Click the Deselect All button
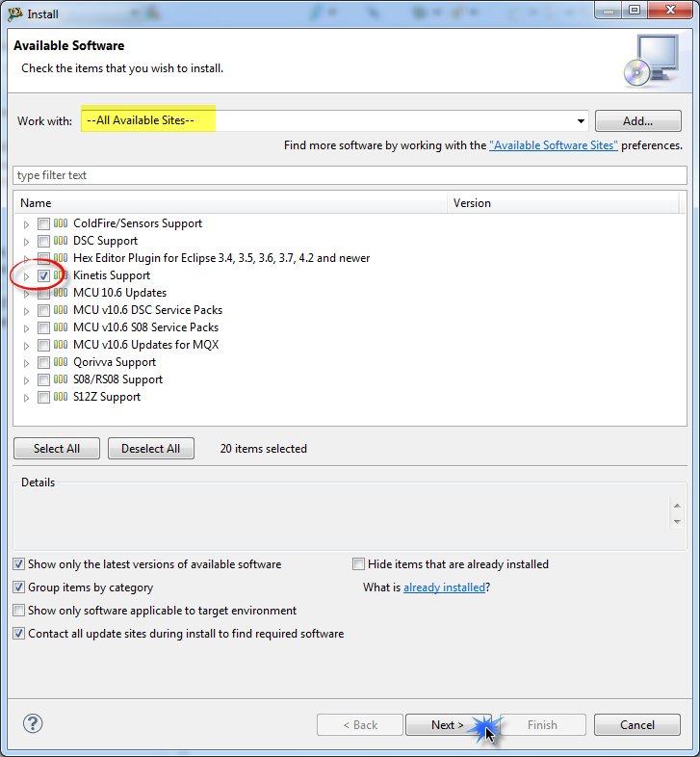This screenshot has width=700, height=757. click(x=150, y=449)
